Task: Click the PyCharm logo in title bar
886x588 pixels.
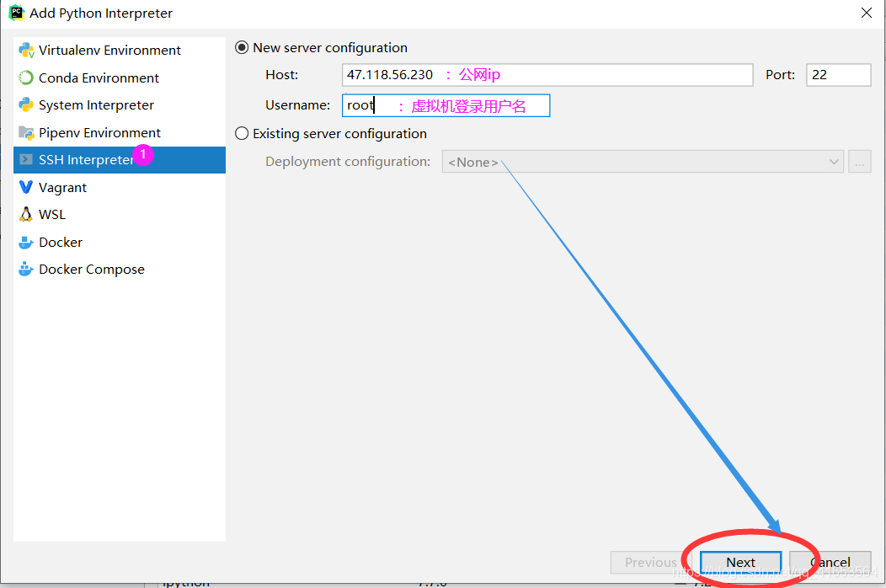Action: (x=16, y=13)
